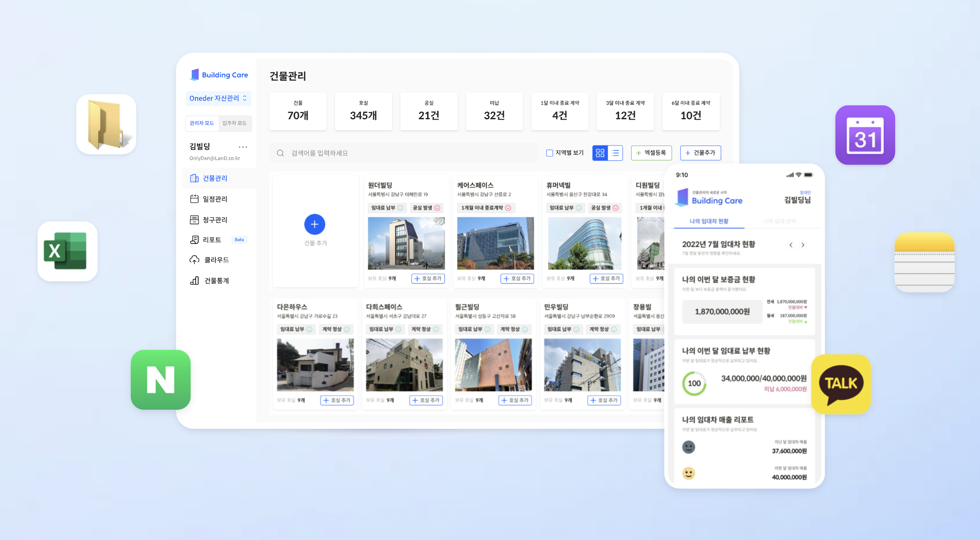
Task: Switch to 입주자 모드
Action: tap(235, 123)
